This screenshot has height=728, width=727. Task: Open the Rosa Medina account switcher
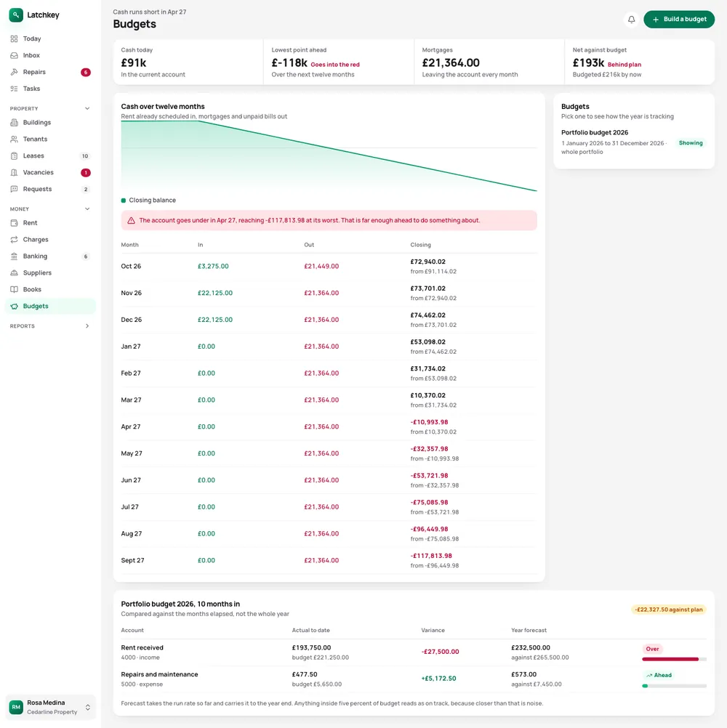[51, 707]
